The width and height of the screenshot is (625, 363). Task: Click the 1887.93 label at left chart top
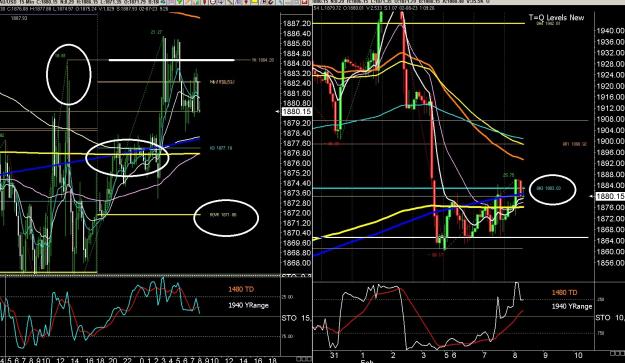19,18
